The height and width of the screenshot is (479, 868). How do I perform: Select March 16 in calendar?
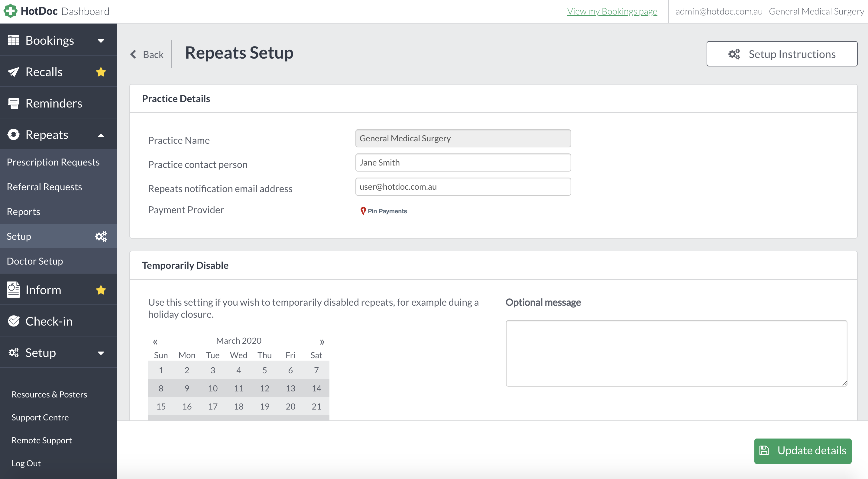click(x=187, y=406)
